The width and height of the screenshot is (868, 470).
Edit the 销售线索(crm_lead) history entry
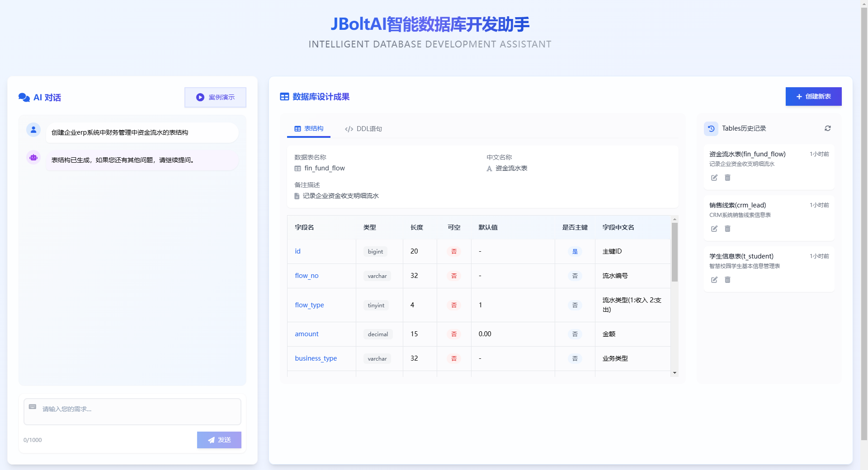tap(714, 229)
